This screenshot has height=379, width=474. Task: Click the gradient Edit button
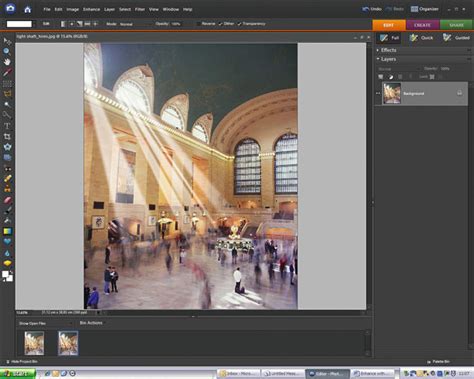pyautogui.click(x=46, y=24)
